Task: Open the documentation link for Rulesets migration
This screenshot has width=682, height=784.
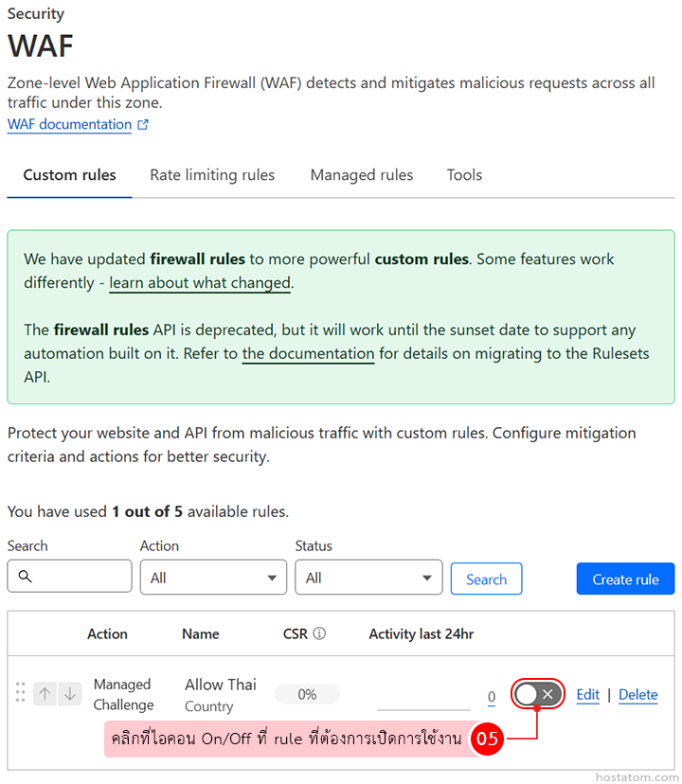Action: (x=308, y=354)
